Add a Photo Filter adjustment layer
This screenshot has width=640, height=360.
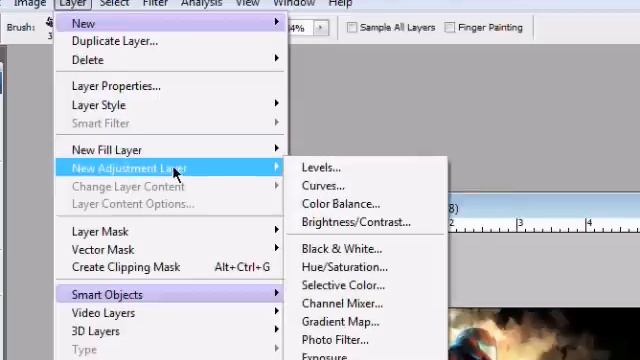click(x=366, y=340)
